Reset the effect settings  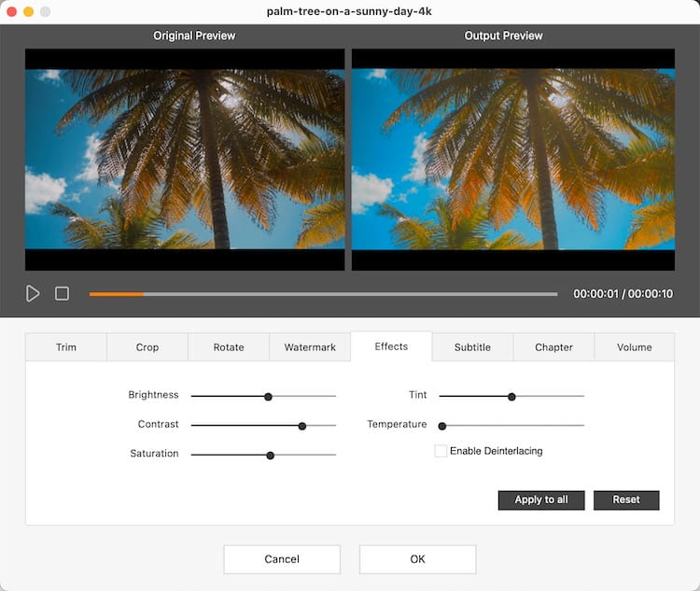(626, 500)
